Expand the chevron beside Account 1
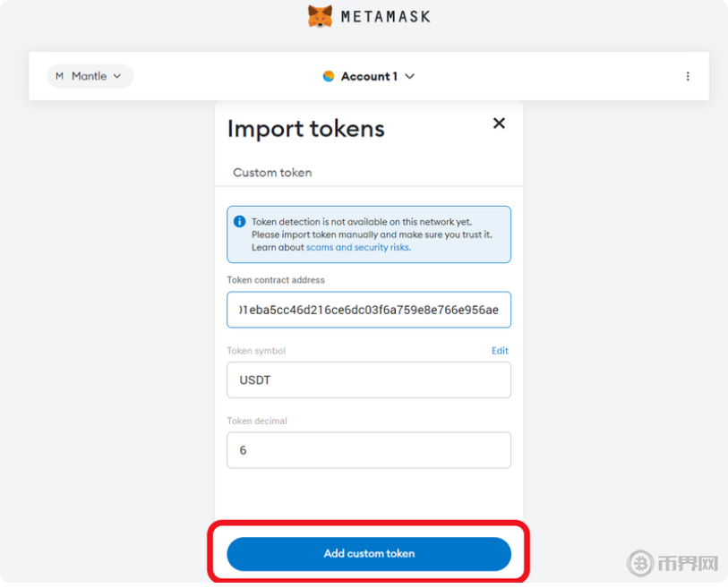The image size is (728, 588). [x=410, y=77]
